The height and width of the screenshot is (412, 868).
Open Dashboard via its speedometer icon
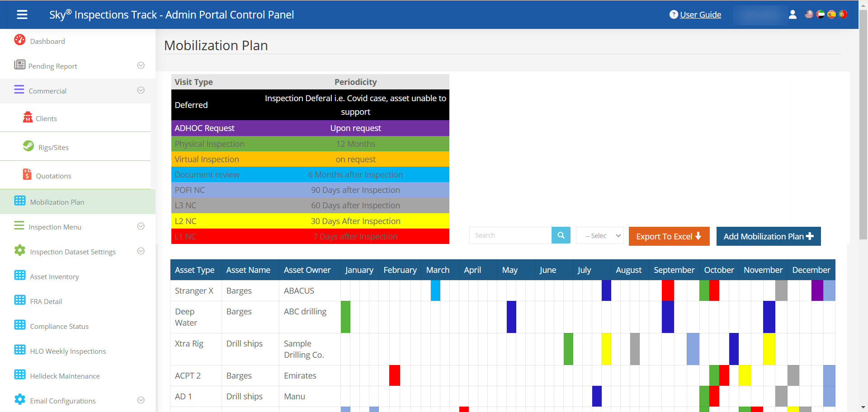(x=20, y=40)
